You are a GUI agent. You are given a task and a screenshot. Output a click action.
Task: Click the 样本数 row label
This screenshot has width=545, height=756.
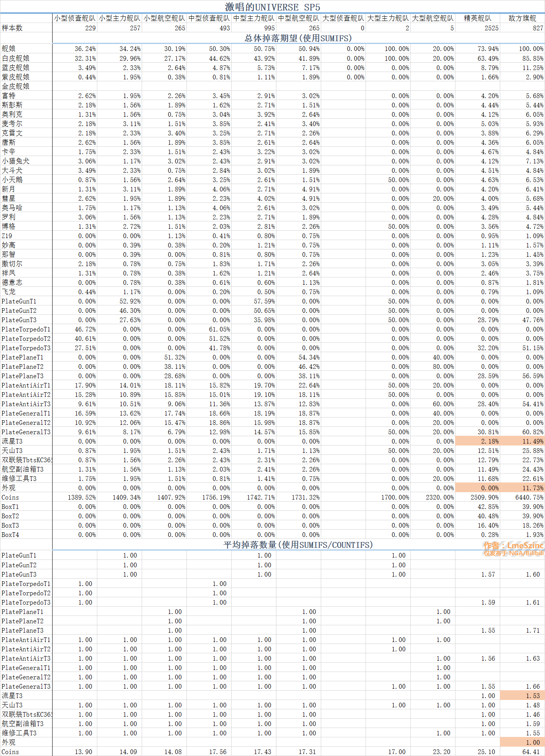tap(12, 28)
